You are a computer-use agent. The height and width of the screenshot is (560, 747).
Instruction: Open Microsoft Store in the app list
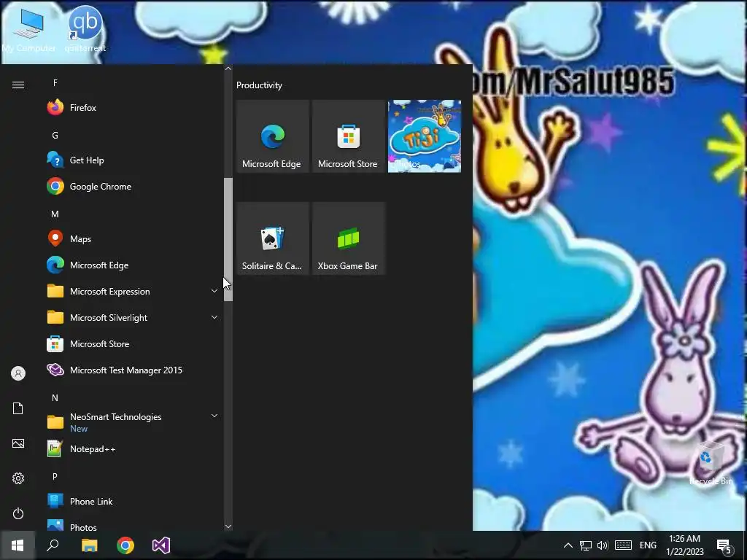click(133, 344)
